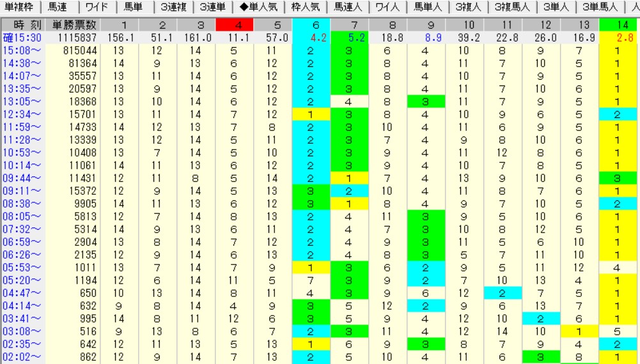Click the 15:08～ time row label
This screenshot has height=364, width=640.
click(x=22, y=50)
